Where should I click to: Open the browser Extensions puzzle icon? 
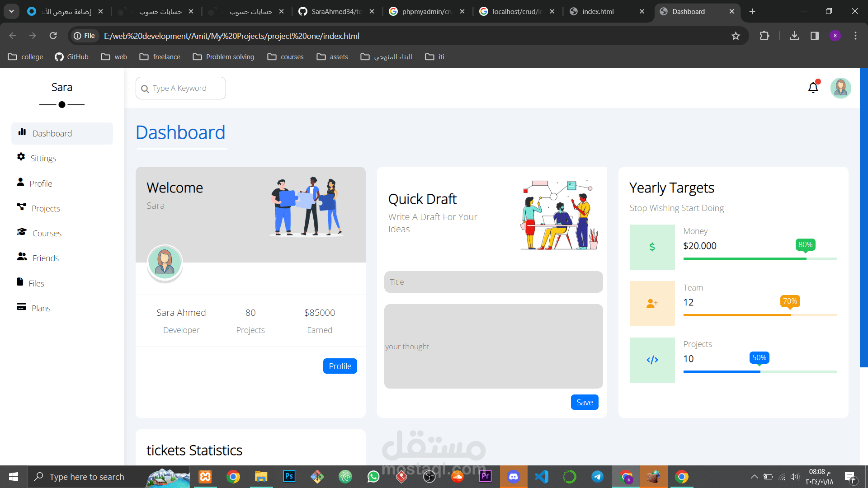(764, 36)
